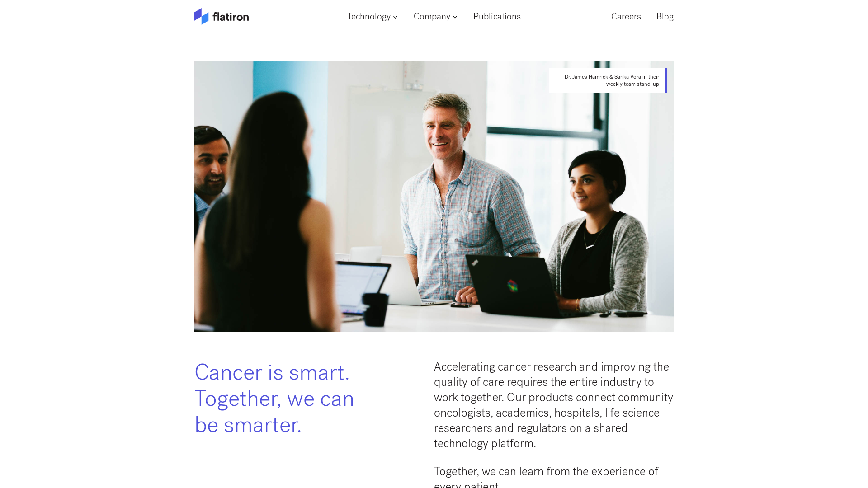Visit the Blog link
Image resolution: width=868 pixels, height=488 pixels.
pos(665,17)
